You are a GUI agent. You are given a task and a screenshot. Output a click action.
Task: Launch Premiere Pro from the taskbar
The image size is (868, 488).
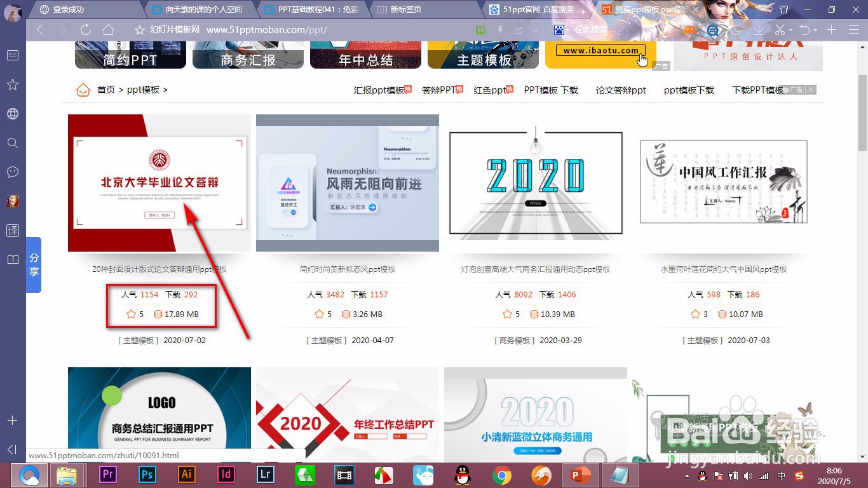pos(107,475)
